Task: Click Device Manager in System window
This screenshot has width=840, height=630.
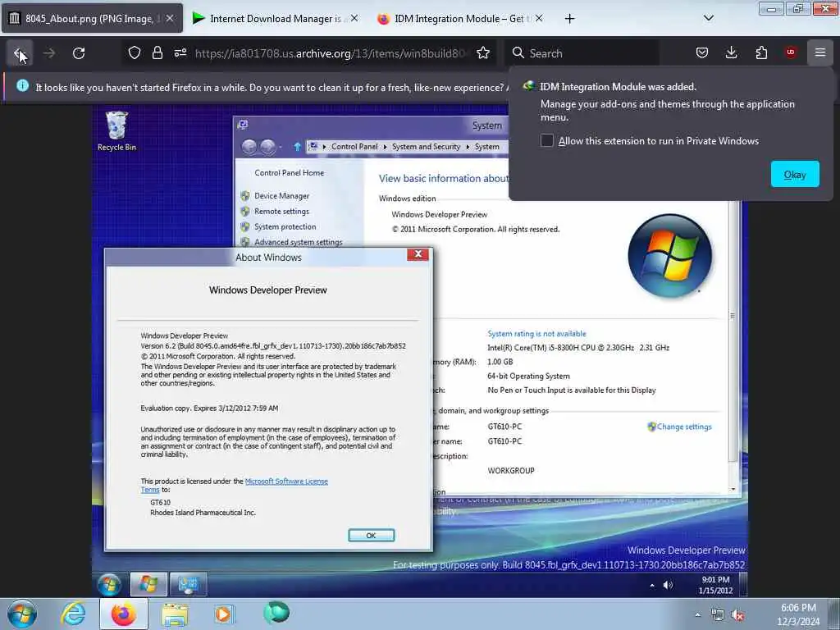Action: point(282,196)
